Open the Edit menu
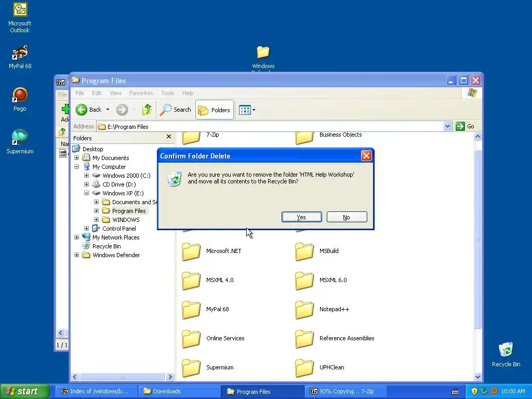The width and height of the screenshot is (532, 399). 96,93
